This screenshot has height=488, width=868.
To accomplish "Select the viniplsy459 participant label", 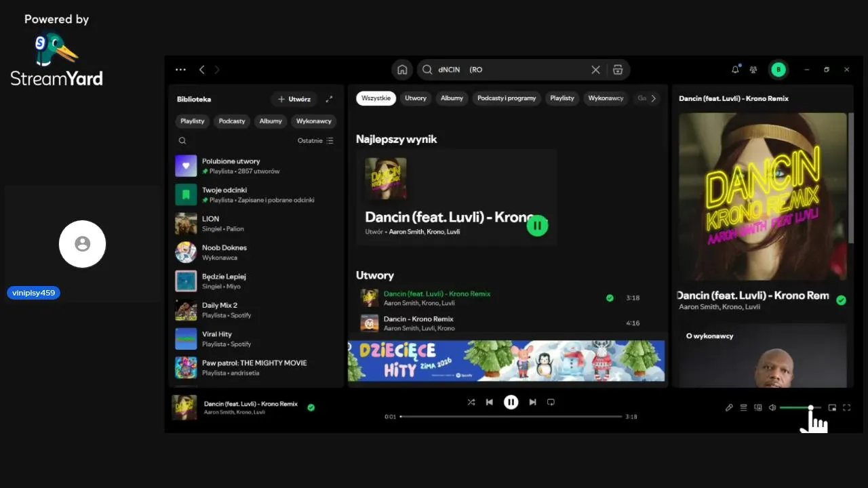I will (x=33, y=293).
